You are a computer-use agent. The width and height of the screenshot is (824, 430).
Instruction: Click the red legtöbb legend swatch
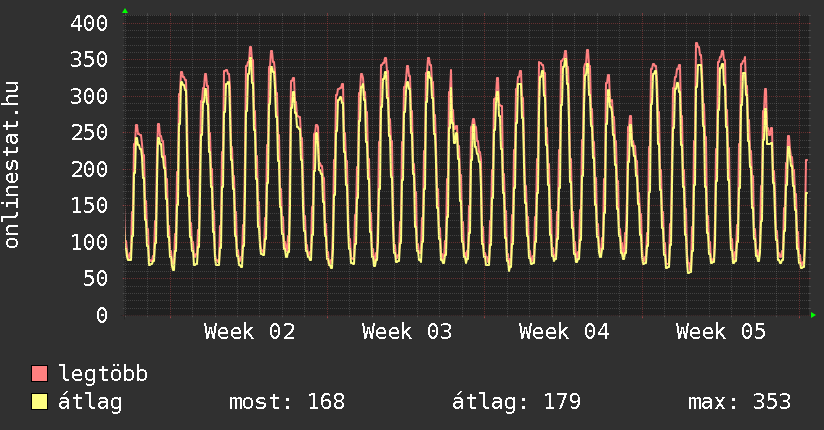point(40,374)
